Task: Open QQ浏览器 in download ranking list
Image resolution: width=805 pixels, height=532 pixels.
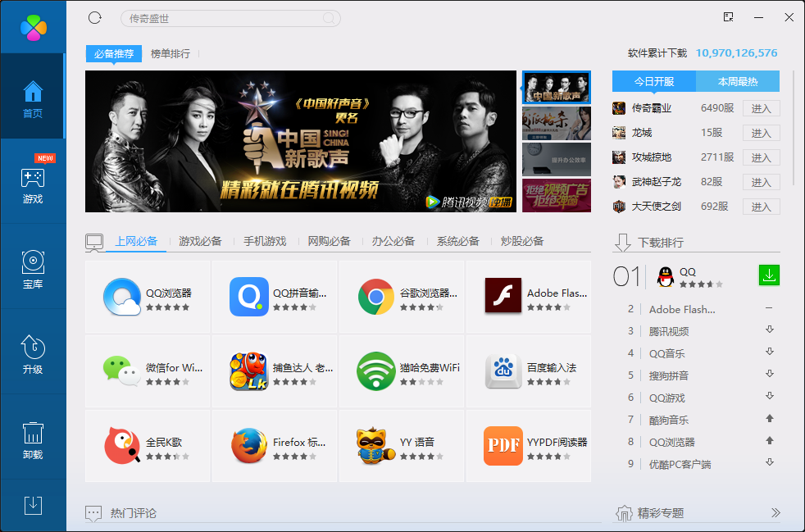Action: [672, 442]
